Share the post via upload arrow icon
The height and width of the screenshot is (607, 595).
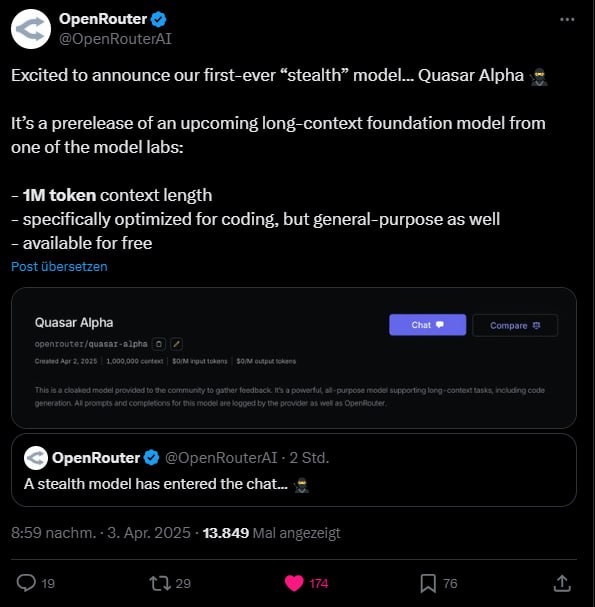tap(562, 583)
